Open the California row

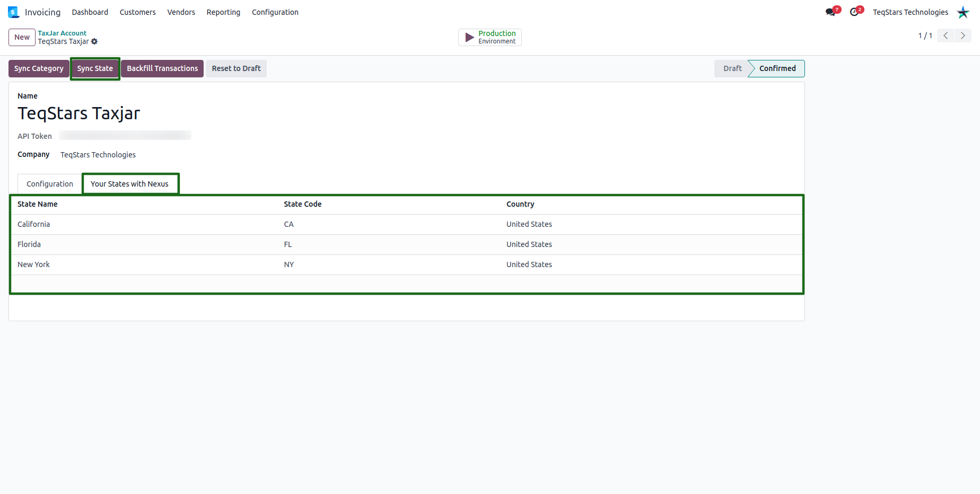407,224
